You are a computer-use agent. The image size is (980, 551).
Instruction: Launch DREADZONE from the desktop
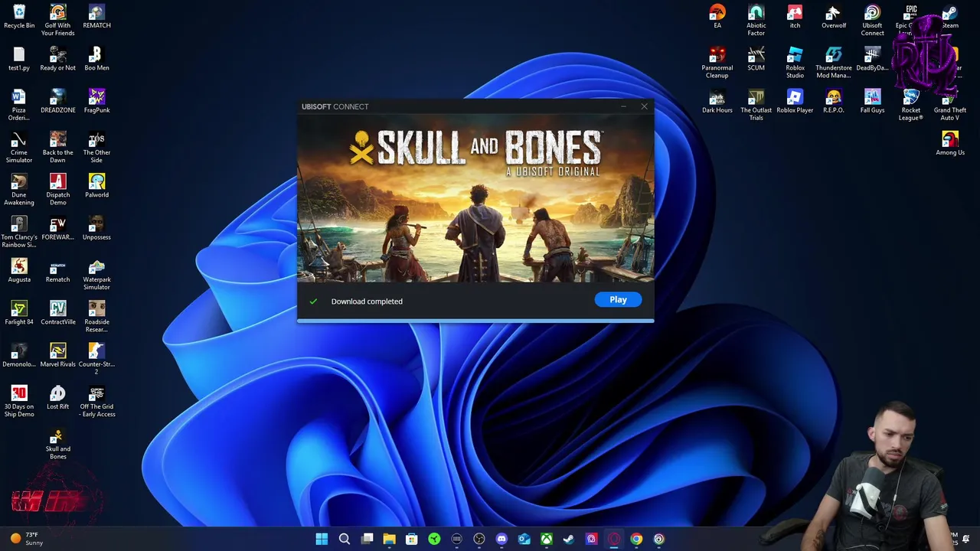click(58, 101)
